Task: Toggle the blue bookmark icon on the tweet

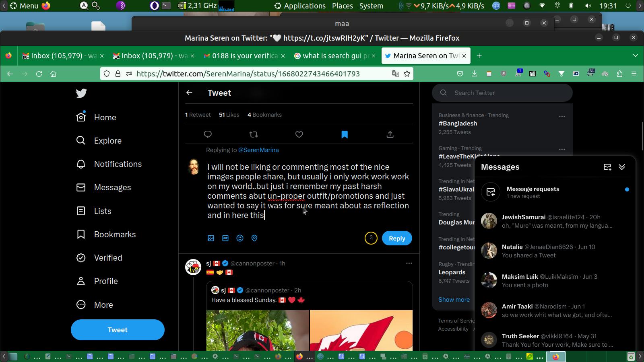Action: (x=345, y=134)
